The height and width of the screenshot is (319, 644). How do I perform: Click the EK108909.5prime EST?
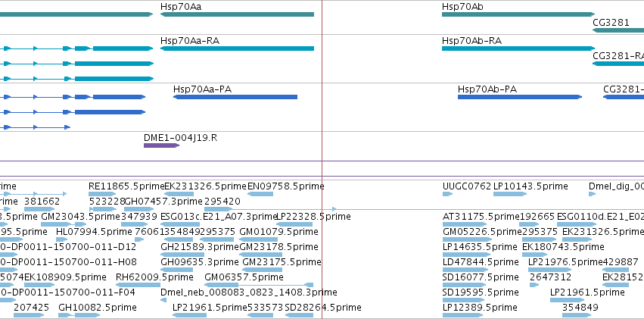38,286
